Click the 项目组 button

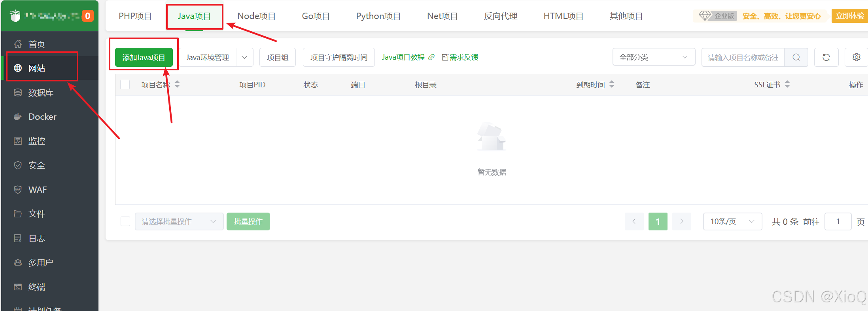point(278,57)
